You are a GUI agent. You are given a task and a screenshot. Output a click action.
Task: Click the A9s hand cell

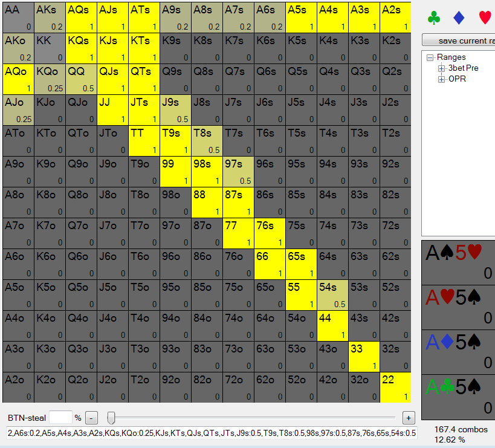tap(175, 18)
